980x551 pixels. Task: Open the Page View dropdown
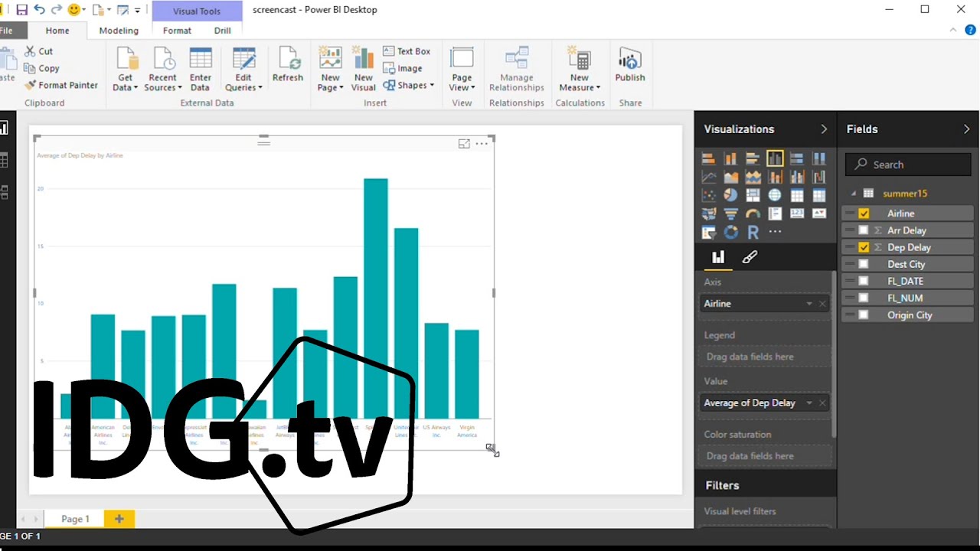coord(462,83)
